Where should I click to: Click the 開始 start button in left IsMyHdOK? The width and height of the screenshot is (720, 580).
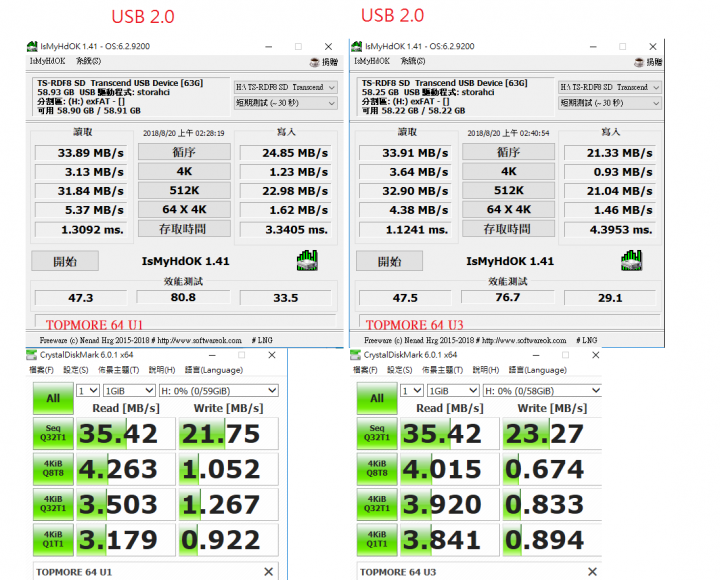(65, 261)
